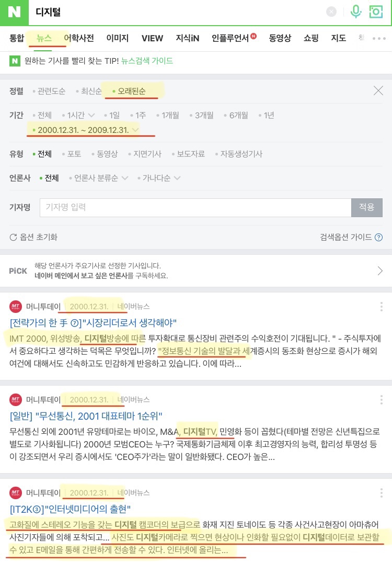The image size is (392, 562).
Task: Select 최신순 sort option
Action: 89,91
